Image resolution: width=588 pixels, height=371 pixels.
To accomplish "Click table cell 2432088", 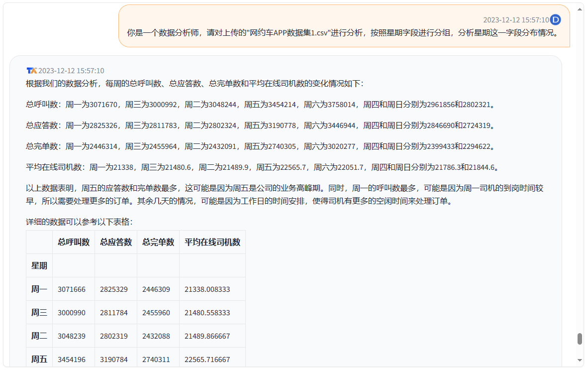I will click(158, 336).
